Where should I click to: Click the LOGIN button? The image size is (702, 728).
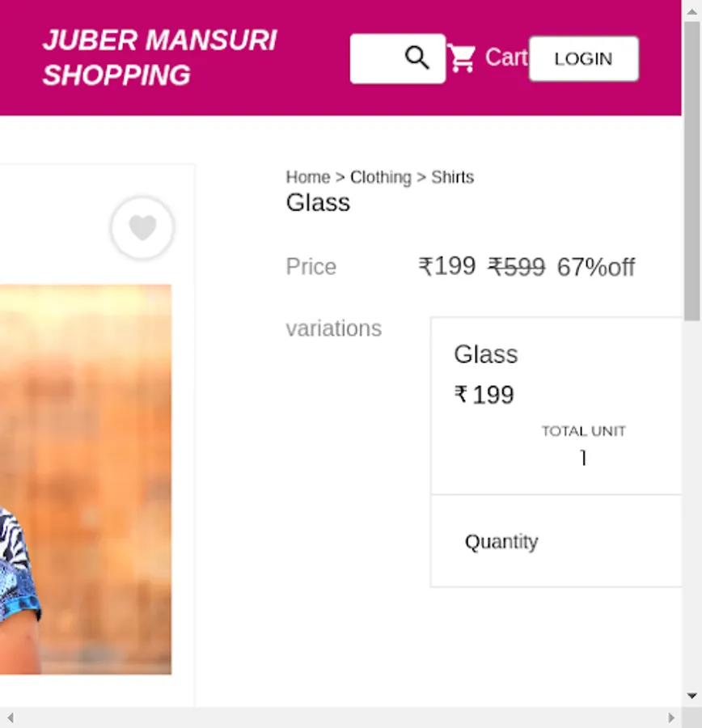[x=584, y=59]
